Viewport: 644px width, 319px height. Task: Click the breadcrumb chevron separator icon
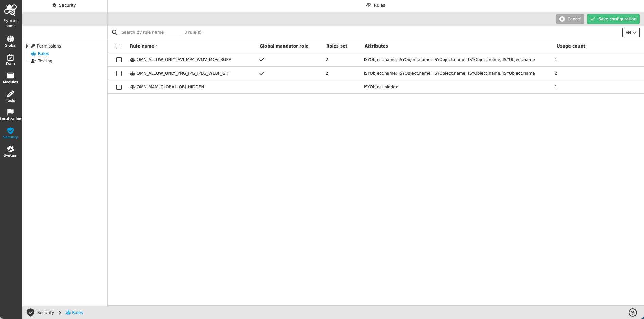60,313
